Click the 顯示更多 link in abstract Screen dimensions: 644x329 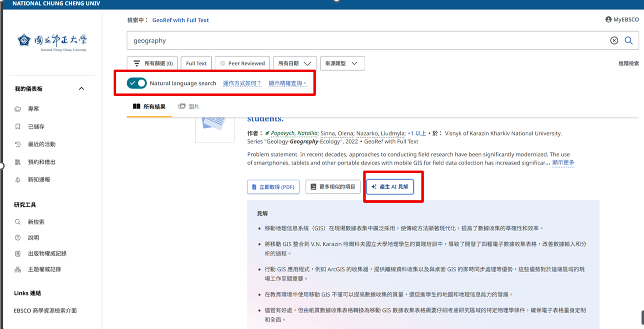tap(563, 162)
